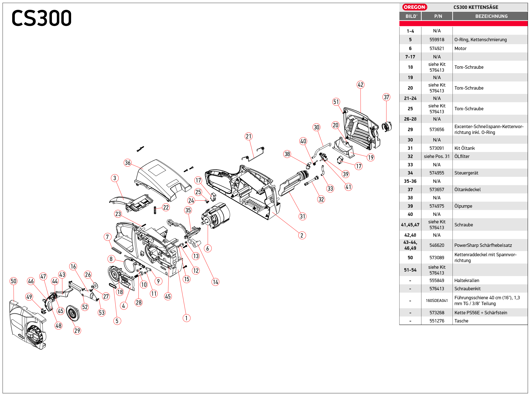This screenshot has width=532, height=394.
Task: Click part callout number 2
Action: [x=302, y=235]
